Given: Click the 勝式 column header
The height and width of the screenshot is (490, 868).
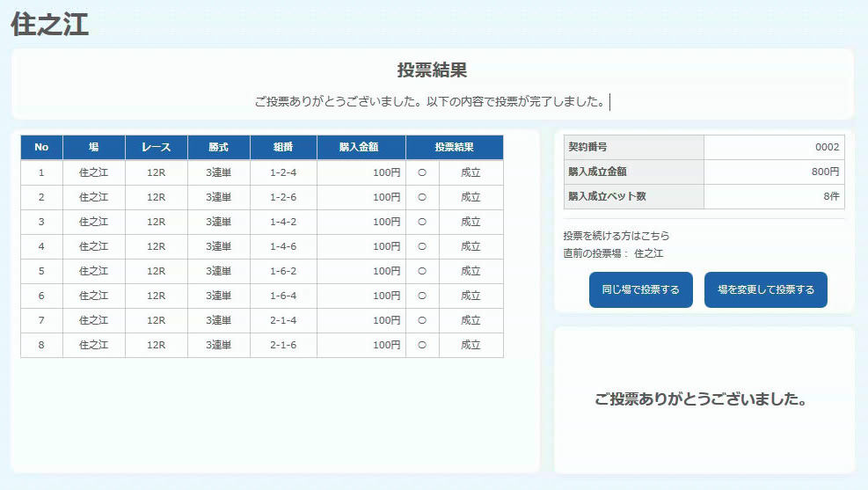Looking at the screenshot, I should coord(219,147).
